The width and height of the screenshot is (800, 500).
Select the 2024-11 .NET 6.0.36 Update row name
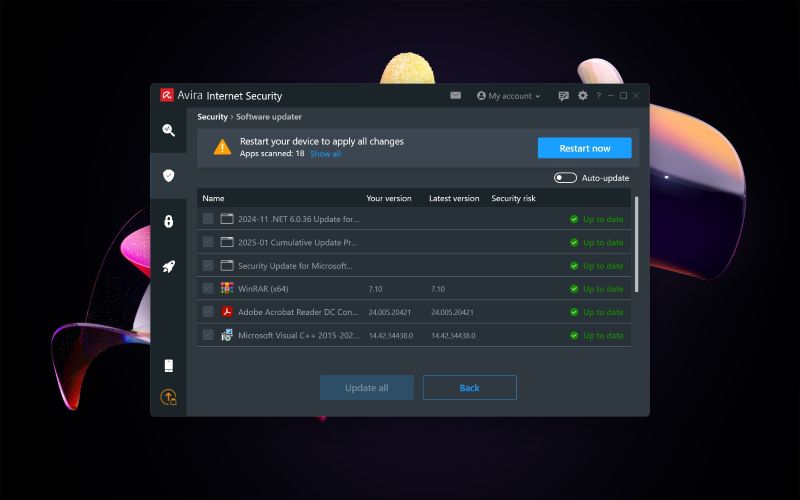pos(298,219)
